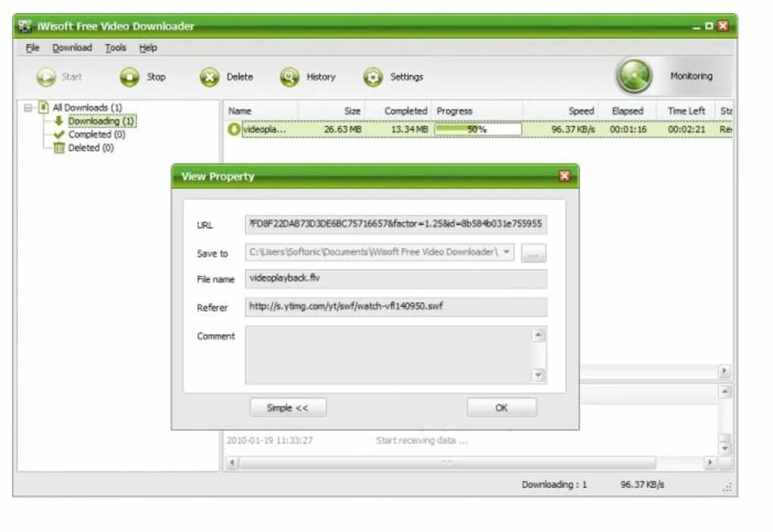Sort by the Time Left column header
The image size is (773, 532).
686,111
